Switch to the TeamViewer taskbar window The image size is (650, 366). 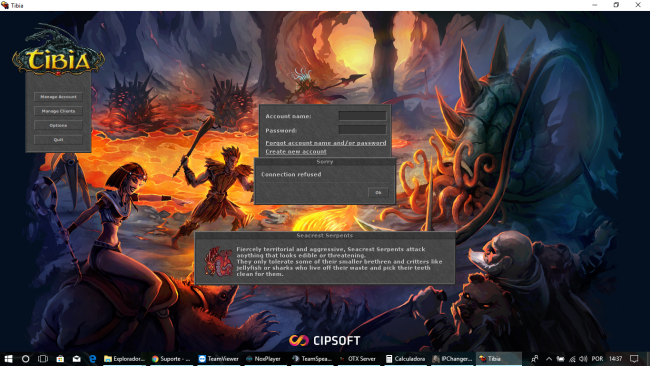coord(218,359)
